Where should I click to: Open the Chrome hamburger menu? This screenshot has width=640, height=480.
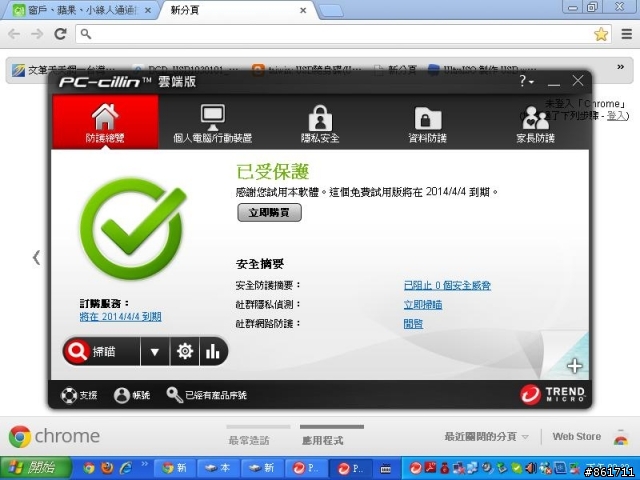pos(627,34)
